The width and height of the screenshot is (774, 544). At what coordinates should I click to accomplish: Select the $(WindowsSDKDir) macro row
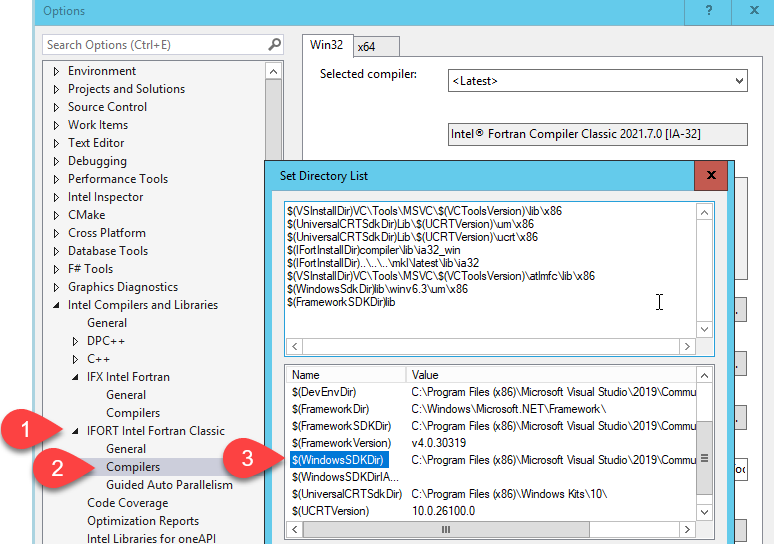coord(492,460)
